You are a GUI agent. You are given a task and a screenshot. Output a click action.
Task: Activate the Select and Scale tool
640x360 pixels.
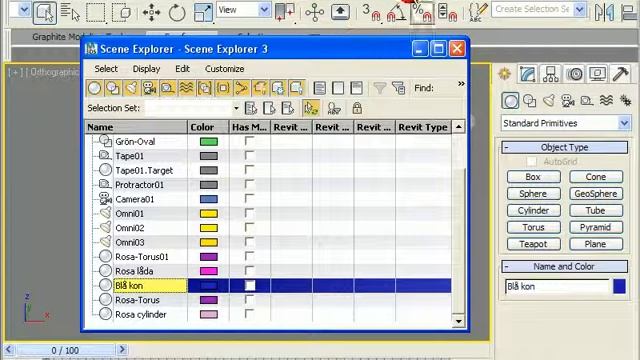click(x=203, y=13)
